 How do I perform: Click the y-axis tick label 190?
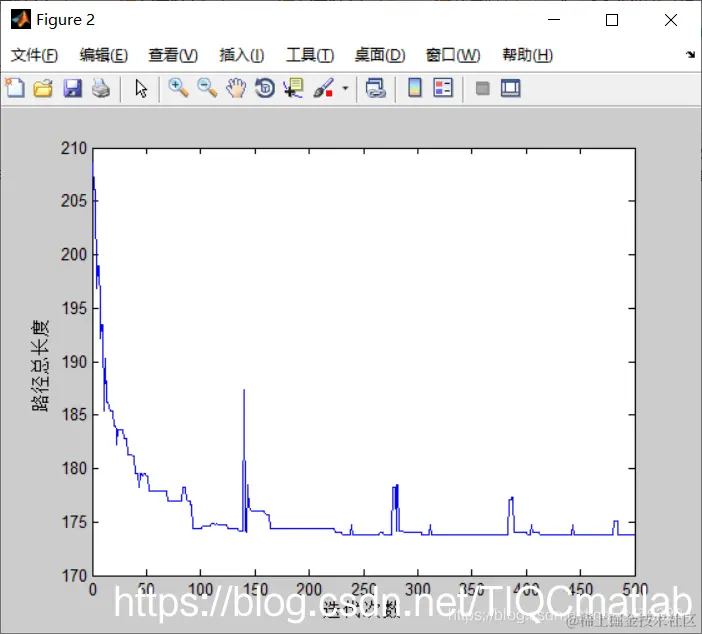click(74, 362)
